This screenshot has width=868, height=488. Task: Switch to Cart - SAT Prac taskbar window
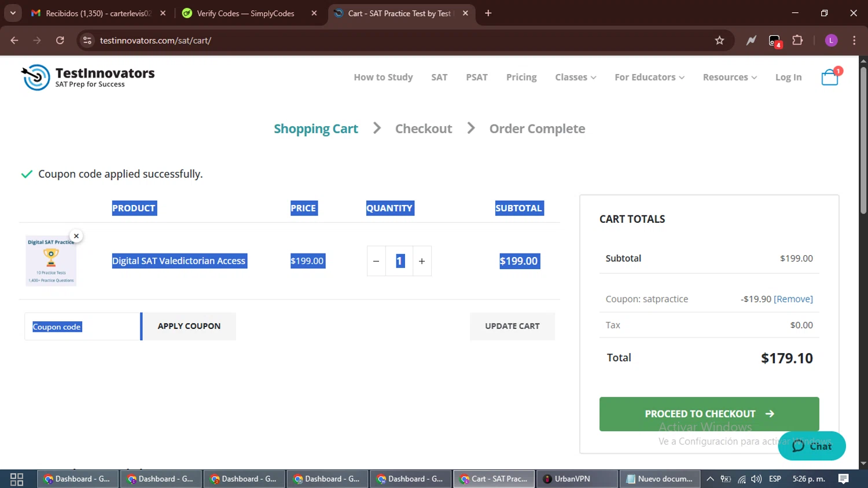[x=494, y=479]
